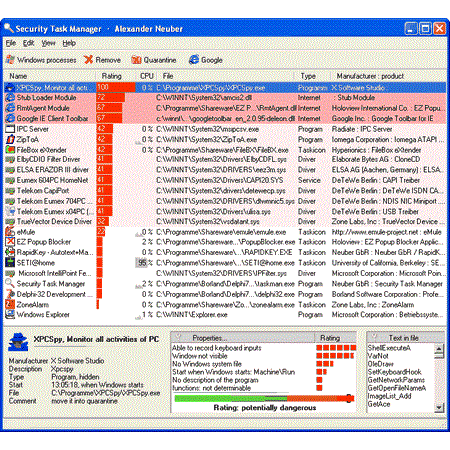
Task: Click the Windows processes toolbar icon
Action: [x=10, y=60]
